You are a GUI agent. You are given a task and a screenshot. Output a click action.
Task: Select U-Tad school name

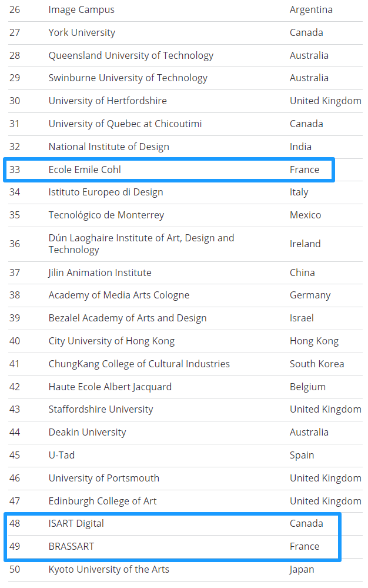click(x=62, y=455)
